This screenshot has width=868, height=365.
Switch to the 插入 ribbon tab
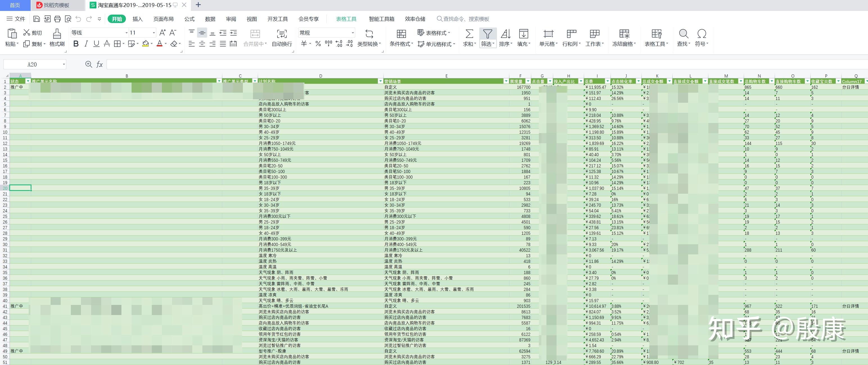click(137, 19)
